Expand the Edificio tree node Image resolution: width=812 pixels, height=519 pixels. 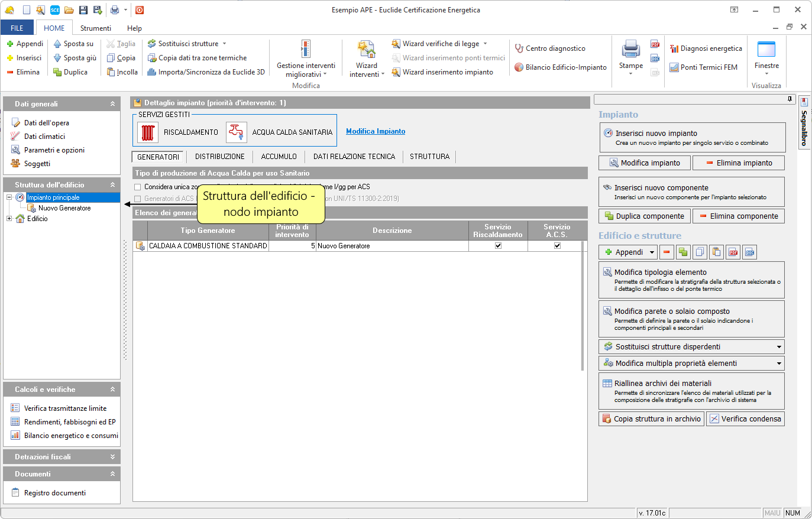pyautogui.click(x=9, y=219)
